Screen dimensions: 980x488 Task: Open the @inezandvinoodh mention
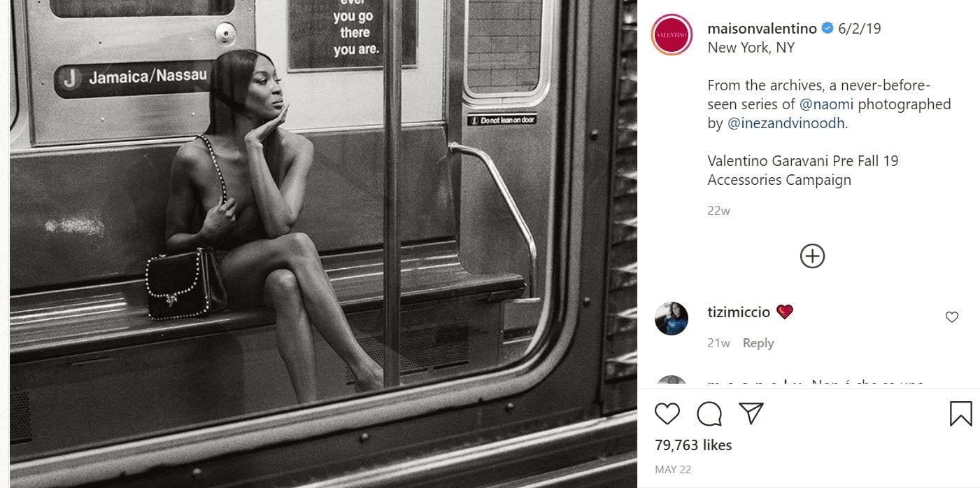click(x=786, y=123)
